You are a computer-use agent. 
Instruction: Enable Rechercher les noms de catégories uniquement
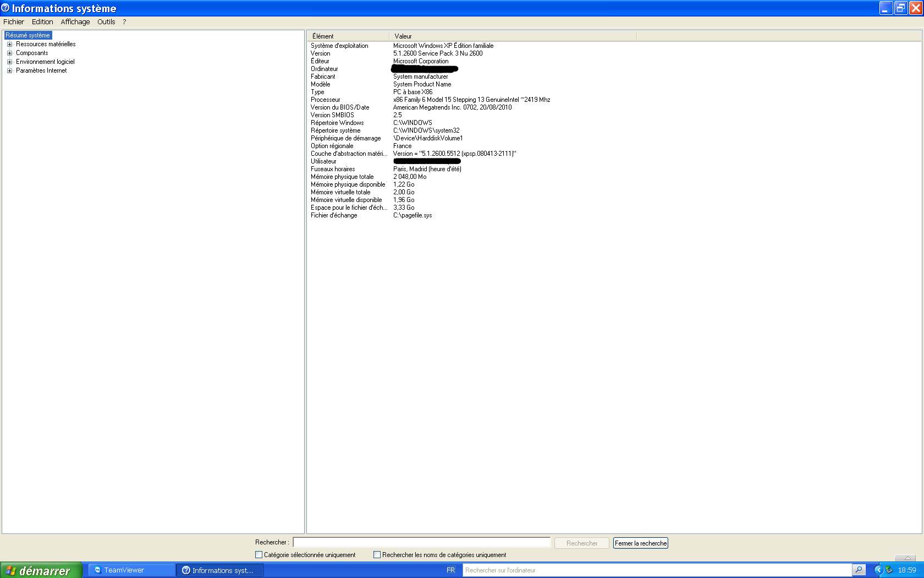pos(377,555)
